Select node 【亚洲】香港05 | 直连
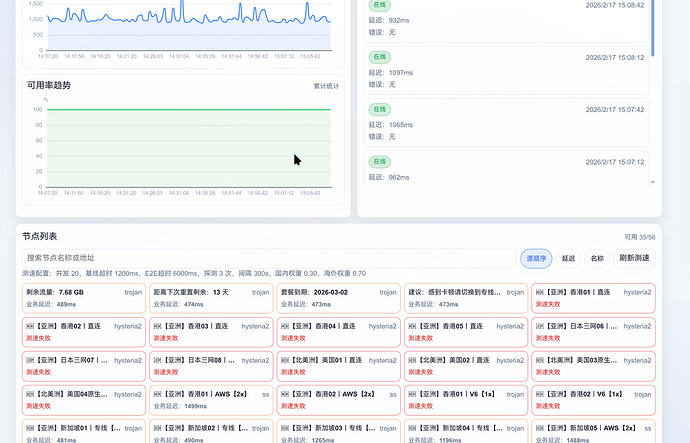The height and width of the screenshot is (443, 690). (466, 332)
